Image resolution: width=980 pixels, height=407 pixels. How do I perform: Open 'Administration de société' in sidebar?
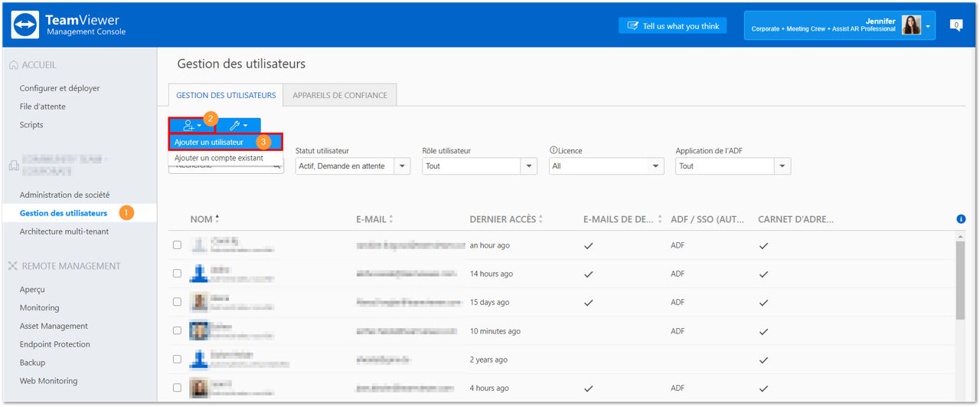click(64, 195)
